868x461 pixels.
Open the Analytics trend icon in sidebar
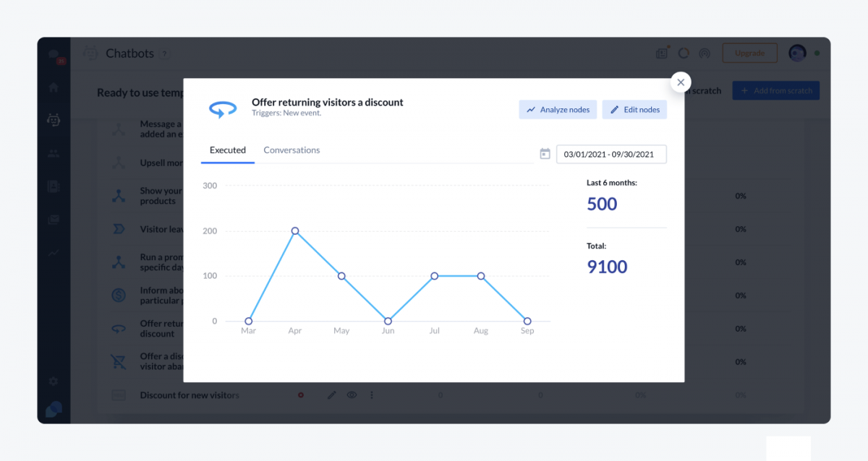click(54, 253)
